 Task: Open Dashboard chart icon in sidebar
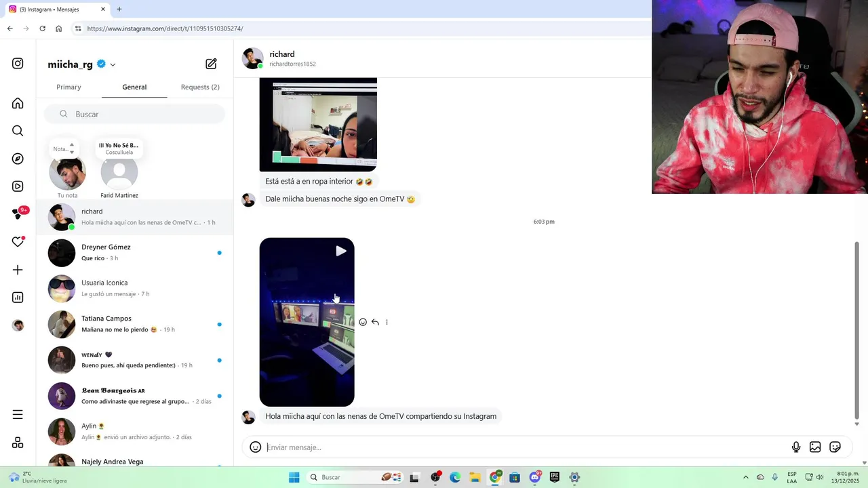click(x=18, y=298)
